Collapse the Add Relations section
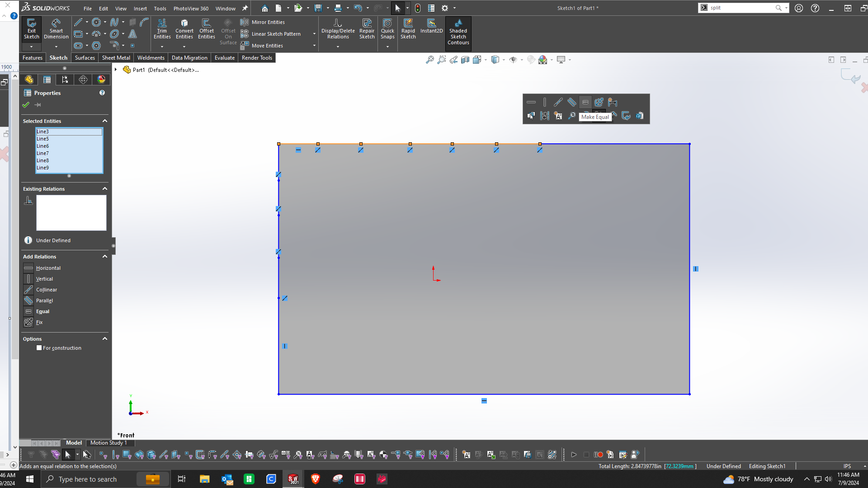The width and height of the screenshot is (868, 488). pos(105,257)
